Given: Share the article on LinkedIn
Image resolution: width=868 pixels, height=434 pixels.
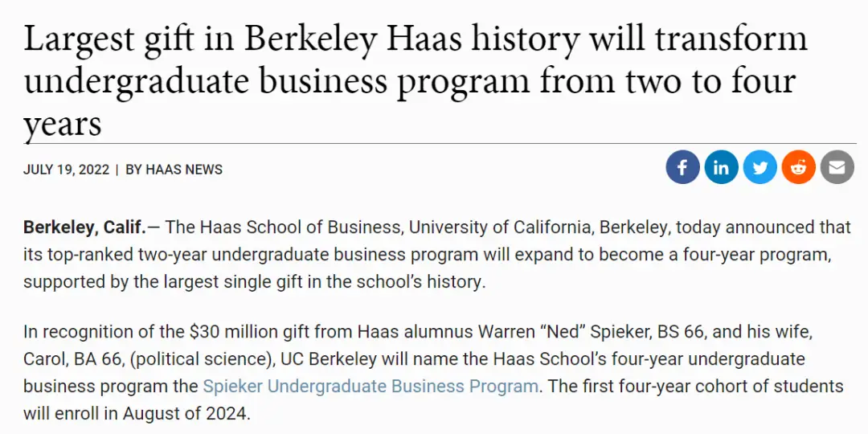Looking at the screenshot, I should pos(721,167).
